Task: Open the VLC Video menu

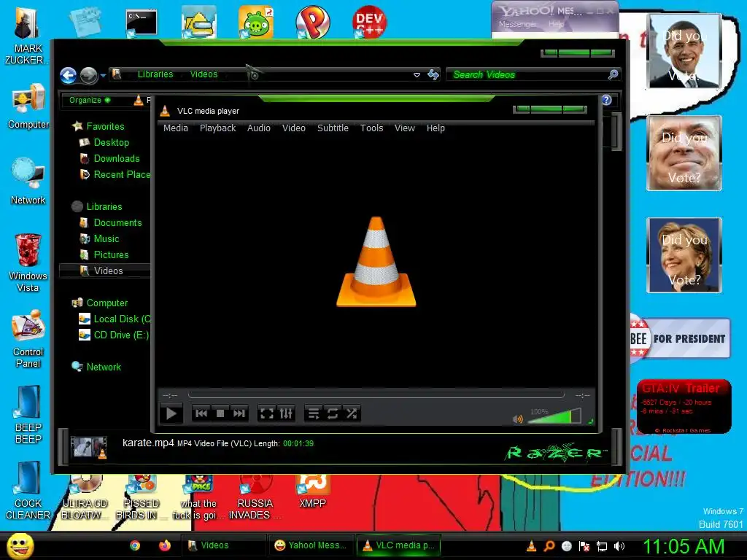Action: pos(293,128)
